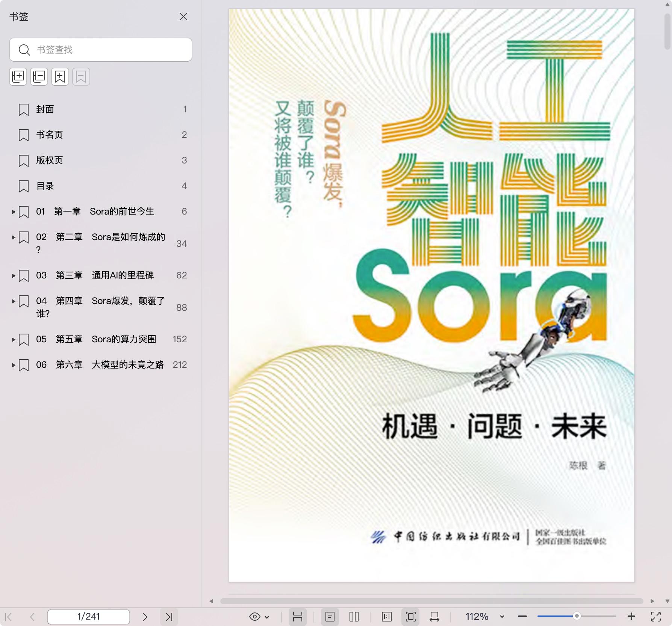Open the 书名页 bookmark
The width and height of the screenshot is (672, 626).
click(50, 135)
